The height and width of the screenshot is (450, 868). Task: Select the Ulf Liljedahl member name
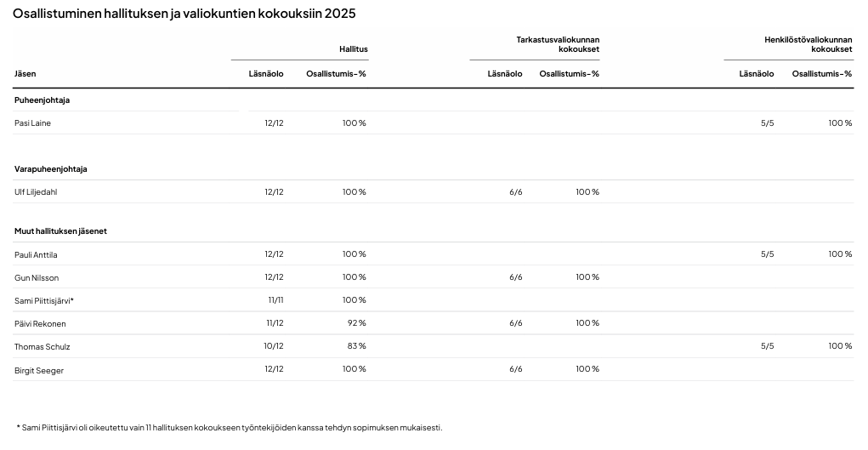37,192
